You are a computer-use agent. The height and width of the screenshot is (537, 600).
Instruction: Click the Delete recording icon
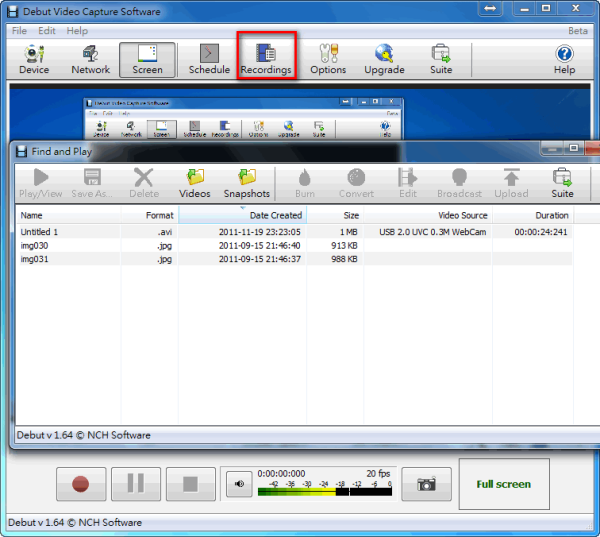click(144, 183)
